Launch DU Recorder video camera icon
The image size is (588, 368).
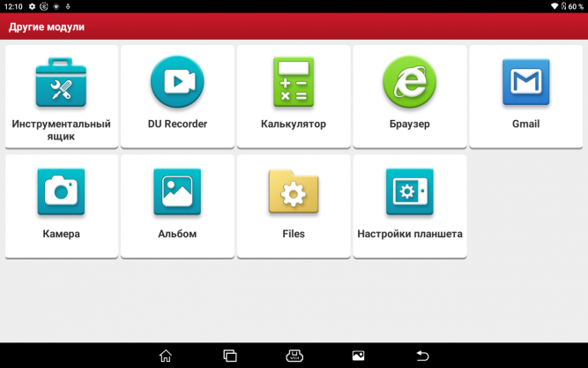[177, 81]
